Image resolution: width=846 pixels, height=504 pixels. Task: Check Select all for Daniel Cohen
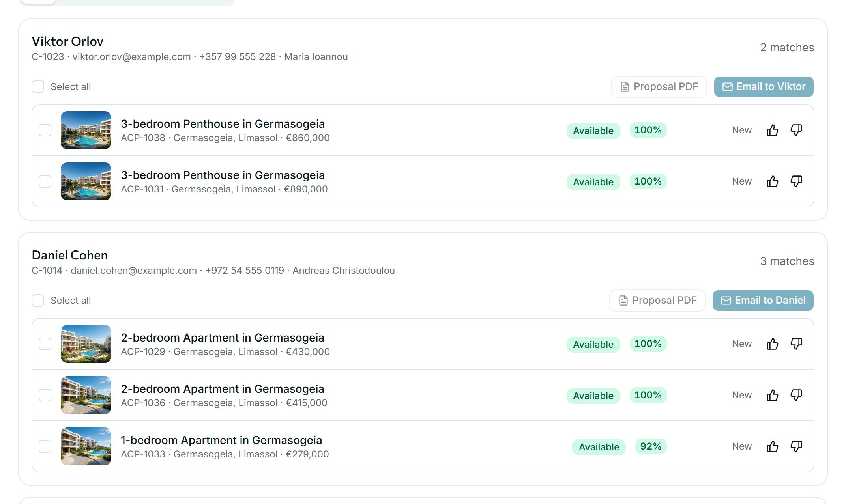tap(38, 301)
